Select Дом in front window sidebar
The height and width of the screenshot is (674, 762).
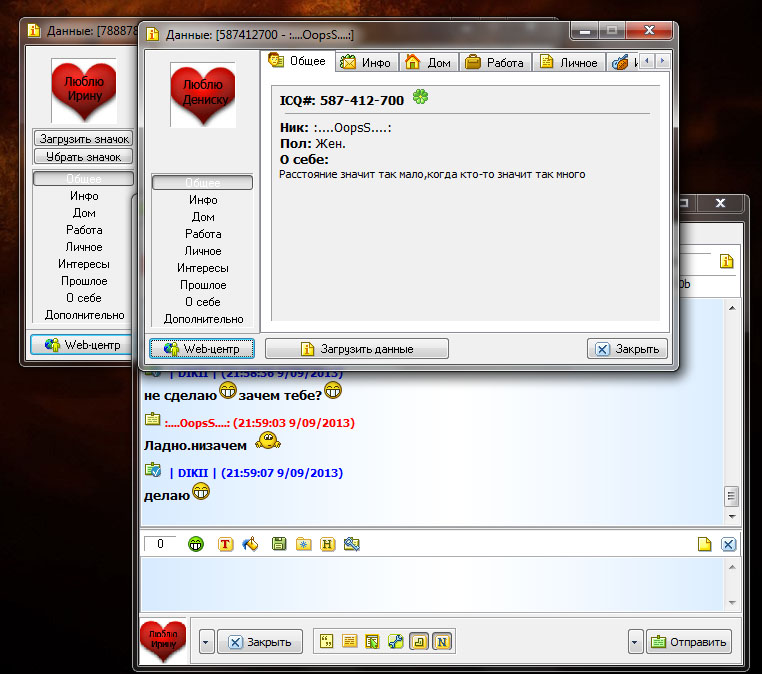(203, 217)
